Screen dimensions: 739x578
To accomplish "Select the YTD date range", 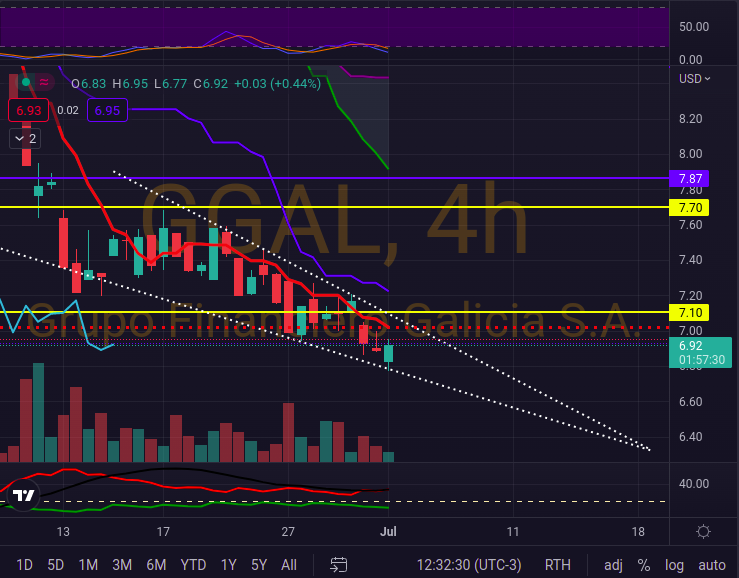I will (193, 564).
